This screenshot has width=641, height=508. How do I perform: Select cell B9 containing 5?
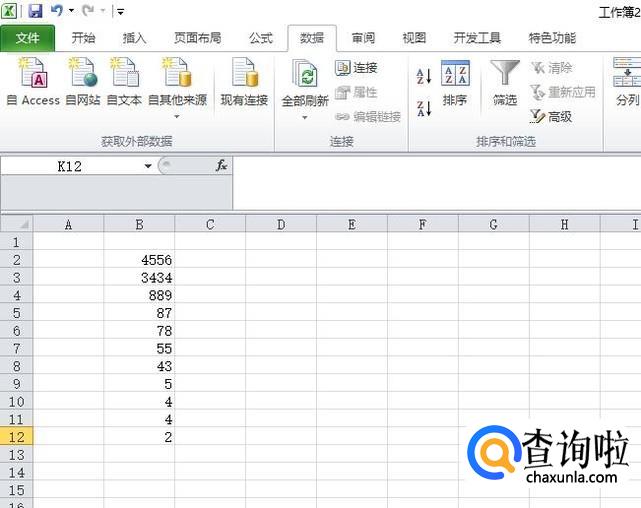[x=139, y=384]
